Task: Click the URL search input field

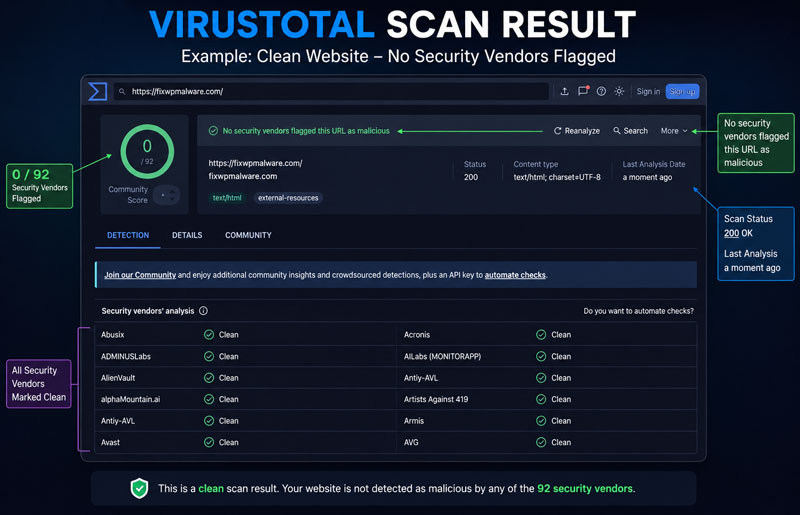Action: tap(331, 91)
